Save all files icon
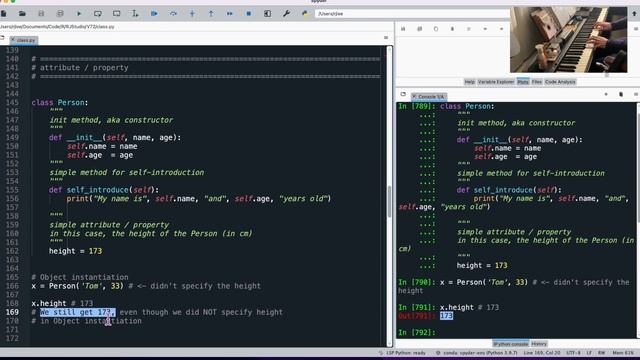Viewport: 640px width, 360px height. 60,13
